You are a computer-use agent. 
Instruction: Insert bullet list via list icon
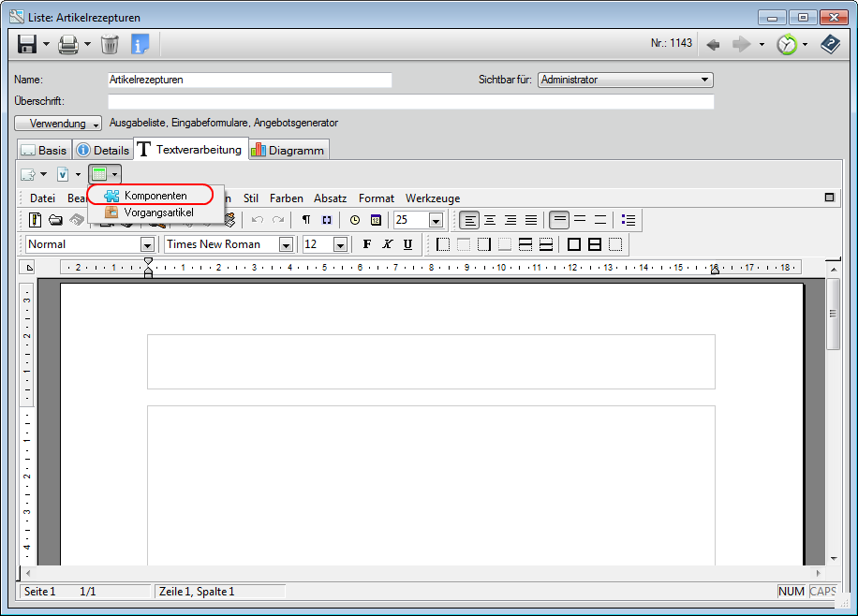click(629, 220)
